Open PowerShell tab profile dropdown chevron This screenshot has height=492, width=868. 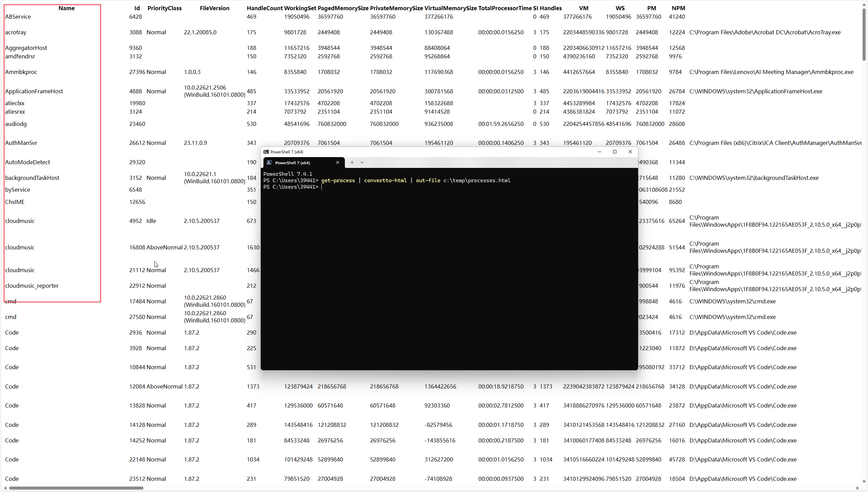tap(362, 163)
